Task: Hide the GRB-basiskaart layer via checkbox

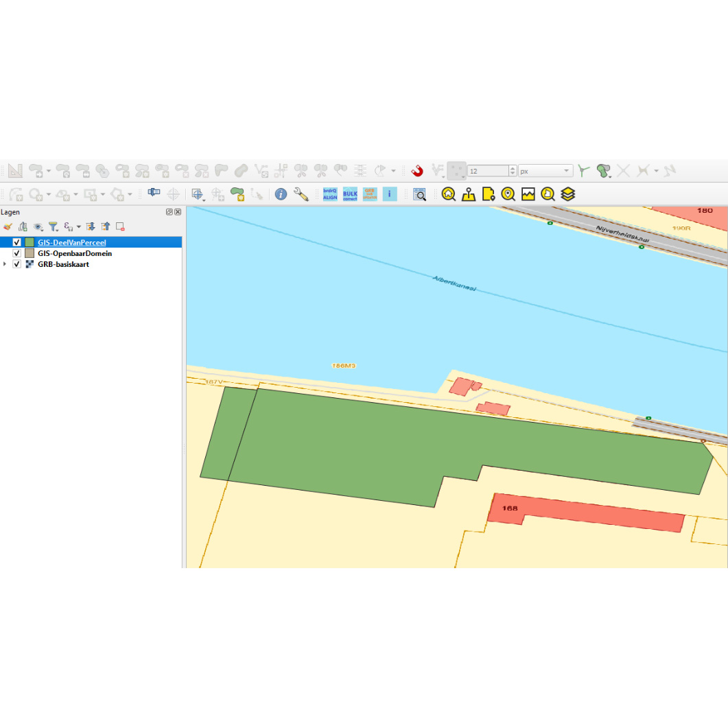Action: pyautogui.click(x=17, y=264)
